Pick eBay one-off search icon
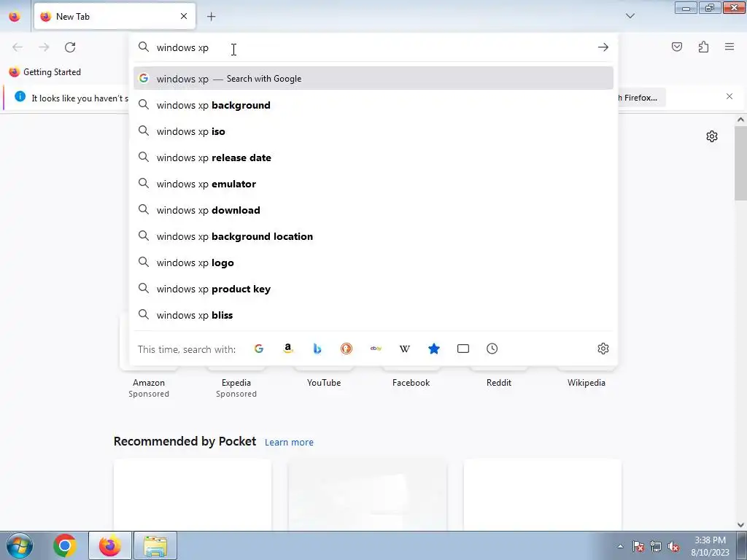Viewport: 747px width, 560px height. pyautogui.click(x=376, y=349)
